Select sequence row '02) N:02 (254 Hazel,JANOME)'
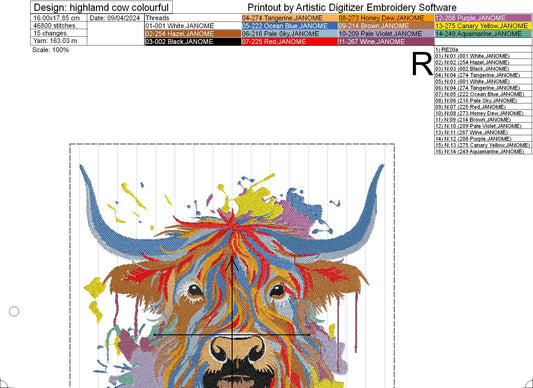The height and width of the screenshot is (388, 533). pos(483,62)
